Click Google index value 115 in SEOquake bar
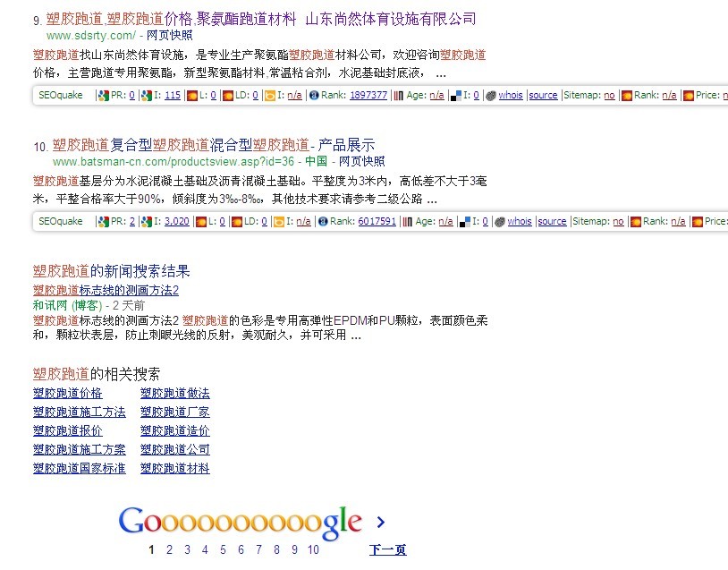Screen dimensions: 728x570 (173, 95)
